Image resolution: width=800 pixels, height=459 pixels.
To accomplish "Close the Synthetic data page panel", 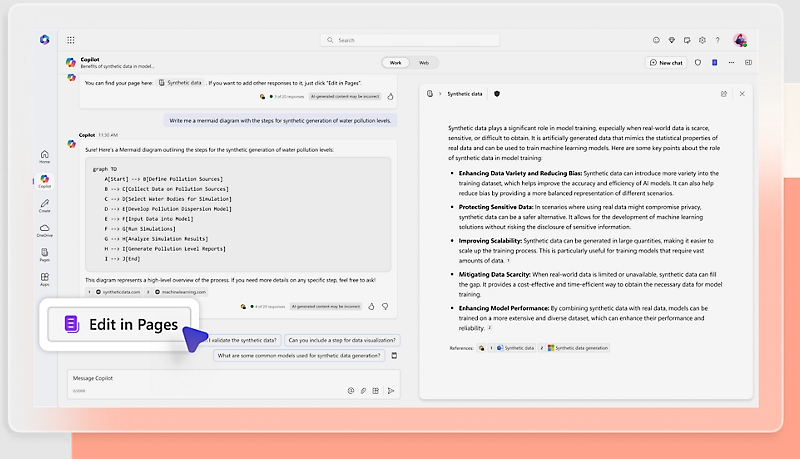I will click(x=742, y=94).
